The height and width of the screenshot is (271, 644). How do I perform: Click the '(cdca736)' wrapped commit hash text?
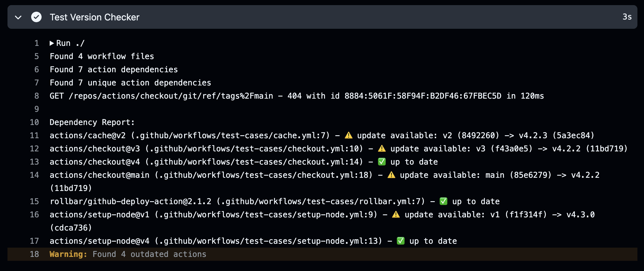point(71,228)
